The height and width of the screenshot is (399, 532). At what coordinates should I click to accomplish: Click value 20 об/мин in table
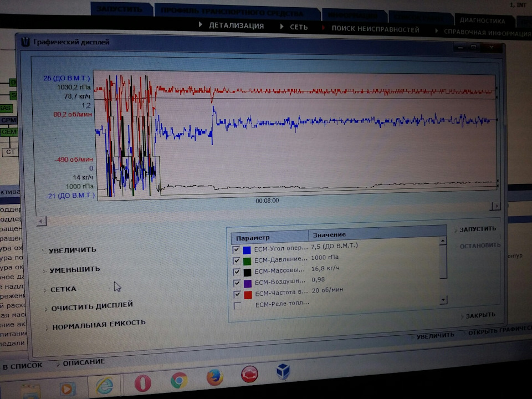(x=328, y=290)
